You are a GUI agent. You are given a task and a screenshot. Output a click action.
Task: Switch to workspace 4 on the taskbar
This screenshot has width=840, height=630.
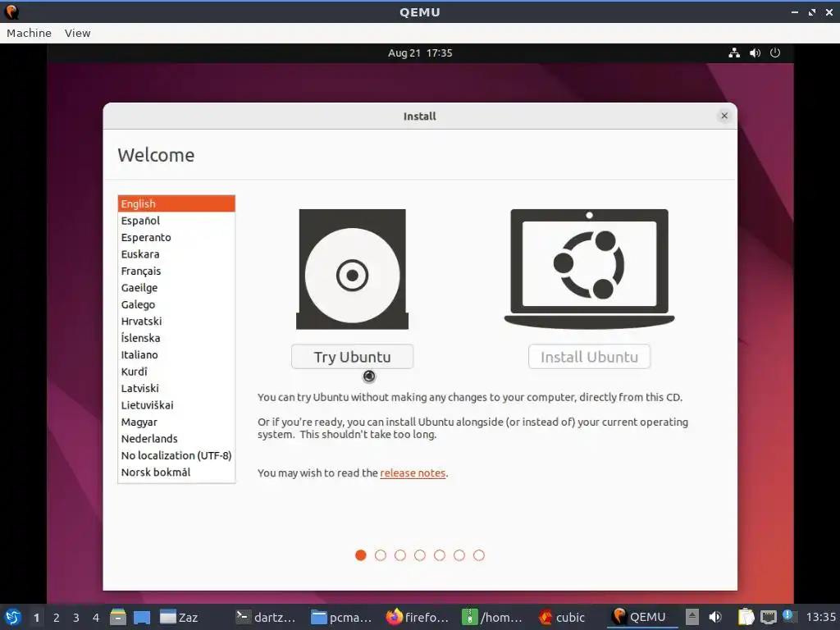pos(96,618)
